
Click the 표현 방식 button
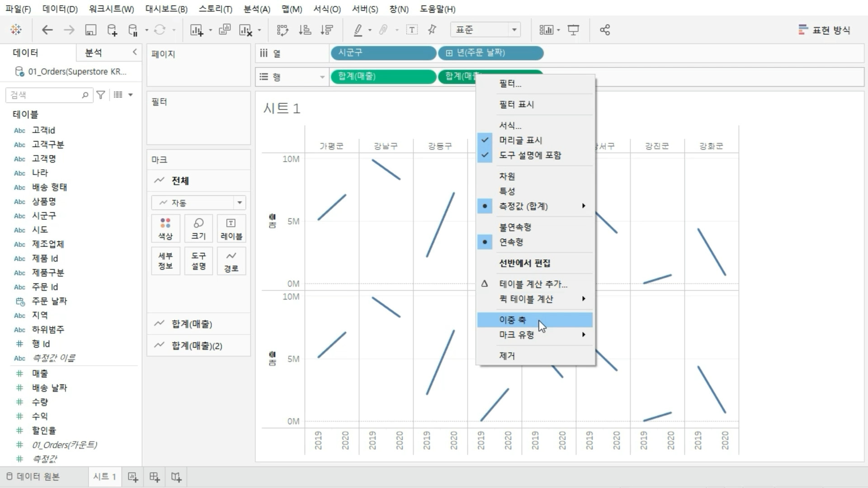[825, 30]
